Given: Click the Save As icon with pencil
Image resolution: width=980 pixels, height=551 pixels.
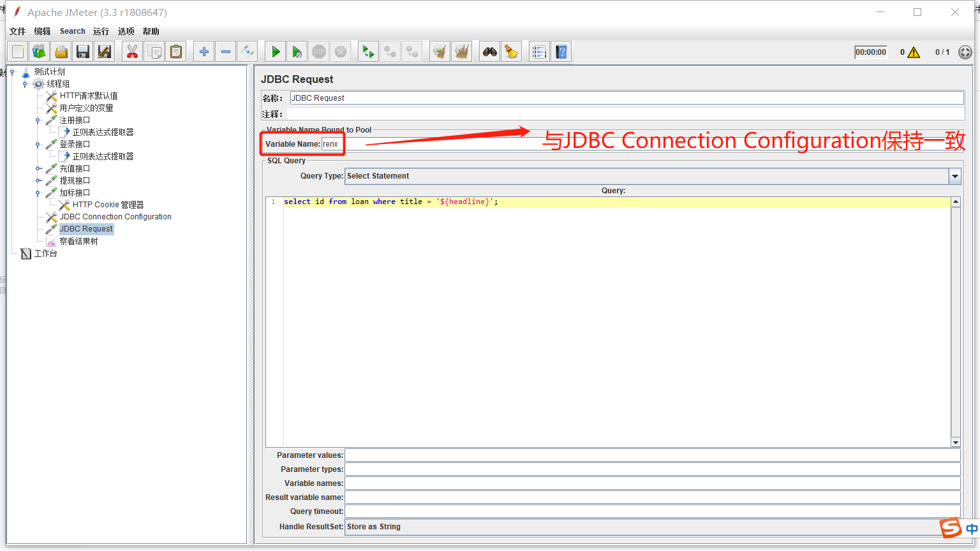Looking at the screenshot, I should click(x=105, y=52).
